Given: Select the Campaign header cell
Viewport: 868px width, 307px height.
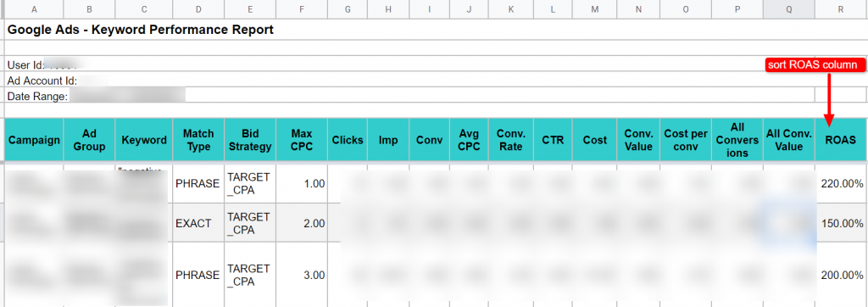Looking at the screenshot, I should pos(34,140).
